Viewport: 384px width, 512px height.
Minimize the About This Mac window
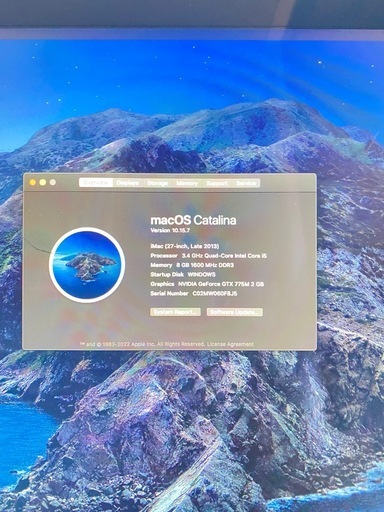tap(43, 182)
